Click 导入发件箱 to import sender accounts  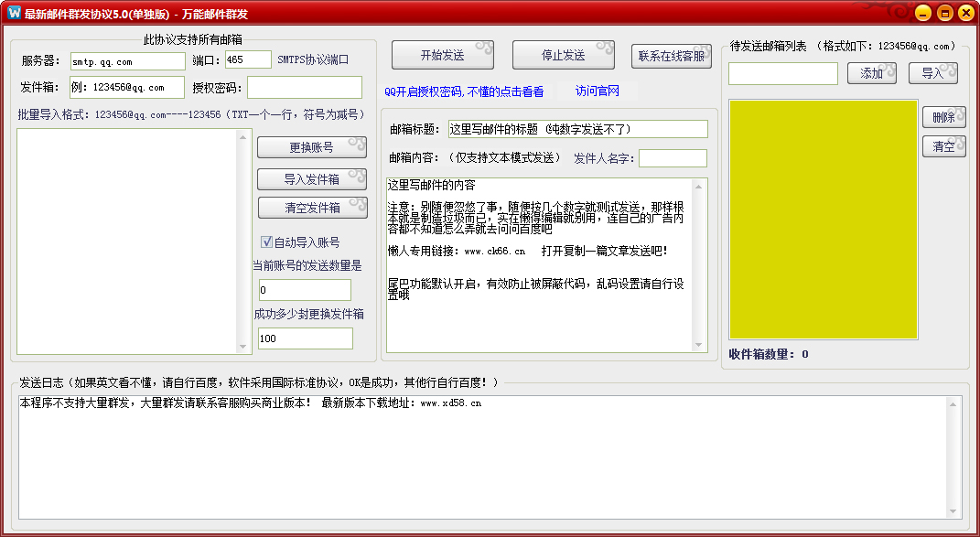(x=312, y=178)
